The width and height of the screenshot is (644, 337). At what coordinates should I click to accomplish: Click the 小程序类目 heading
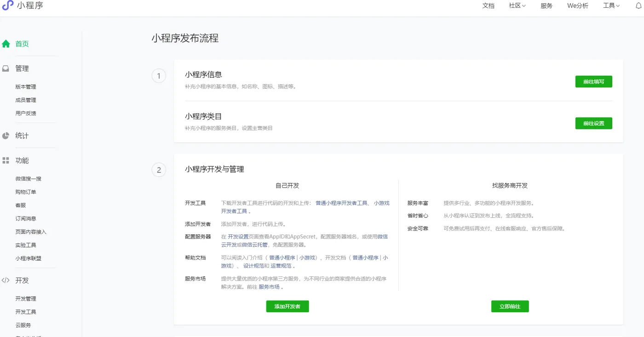pos(203,116)
